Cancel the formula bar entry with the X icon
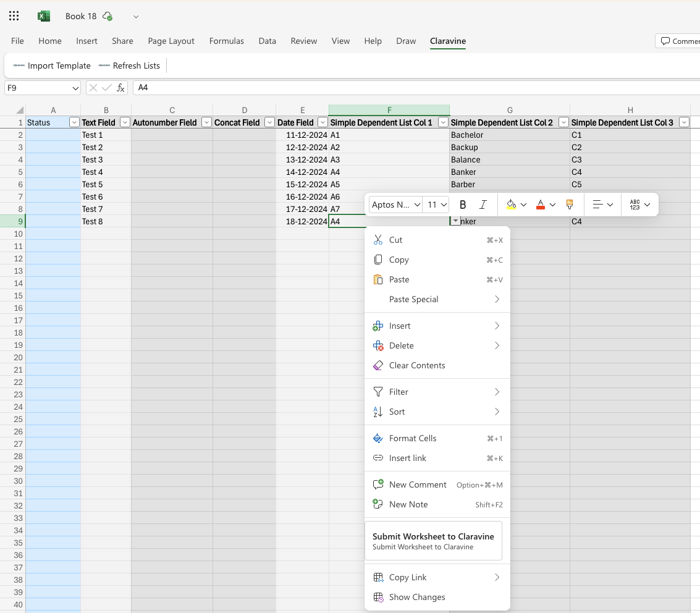Image resolution: width=700 pixels, height=613 pixels. click(x=93, y=88)
